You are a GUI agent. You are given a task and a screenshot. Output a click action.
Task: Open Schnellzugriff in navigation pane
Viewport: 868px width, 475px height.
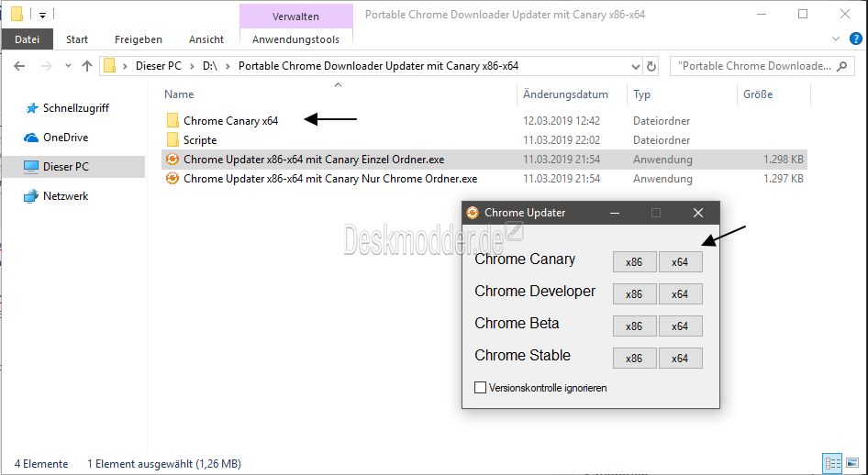[76, 108]
